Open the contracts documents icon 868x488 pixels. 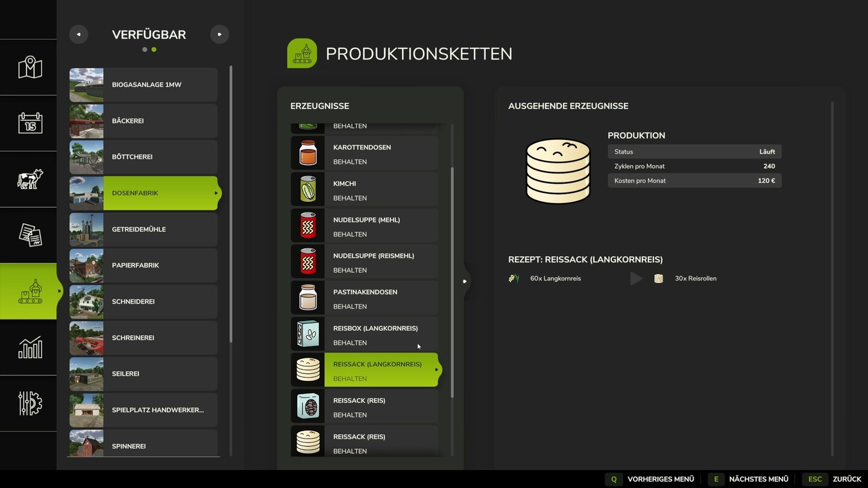coord(30,235)
